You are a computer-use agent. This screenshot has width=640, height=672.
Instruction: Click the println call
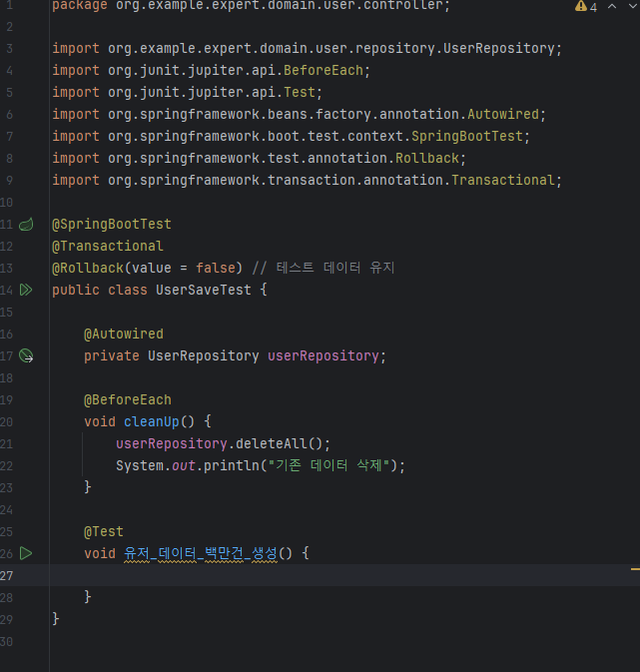point(232,466)
